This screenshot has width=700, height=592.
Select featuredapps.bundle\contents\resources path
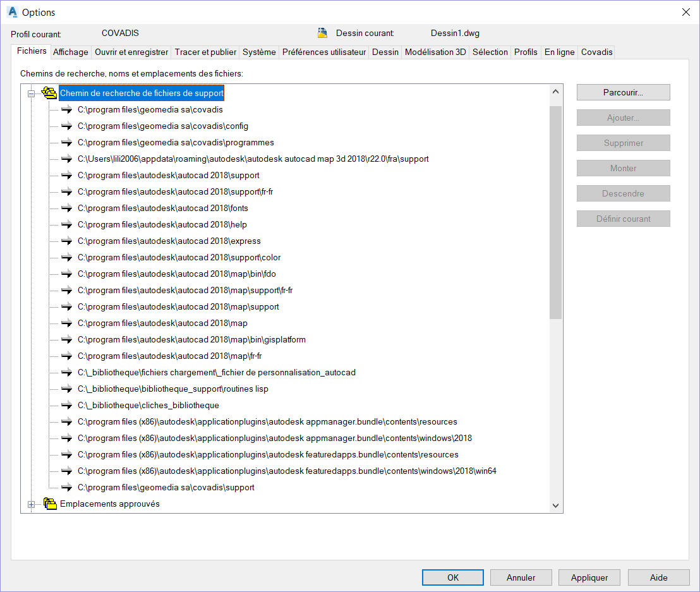(x=268, y=455)
